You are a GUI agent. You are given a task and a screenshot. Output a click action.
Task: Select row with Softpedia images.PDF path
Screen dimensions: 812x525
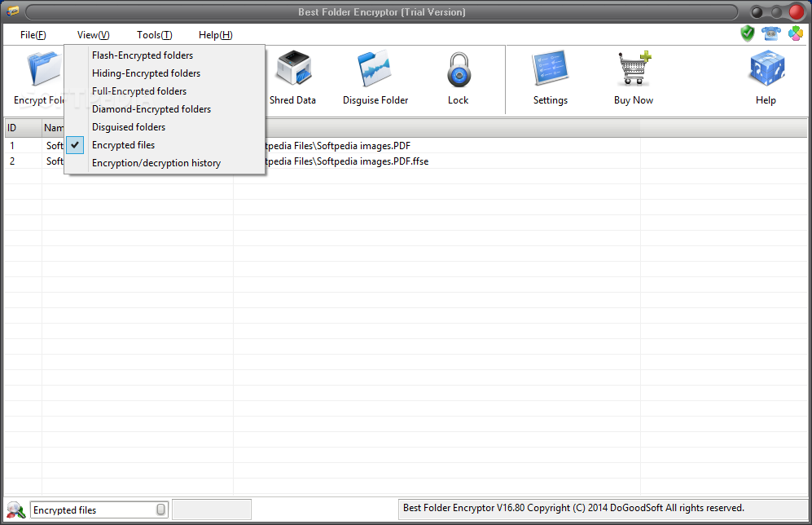tap(406, 146)
